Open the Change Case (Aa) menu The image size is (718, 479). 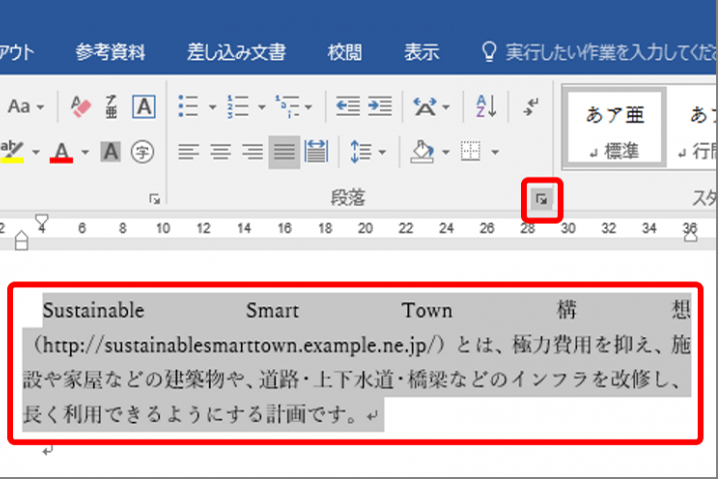pyautogui.click(x=26, y=107)
